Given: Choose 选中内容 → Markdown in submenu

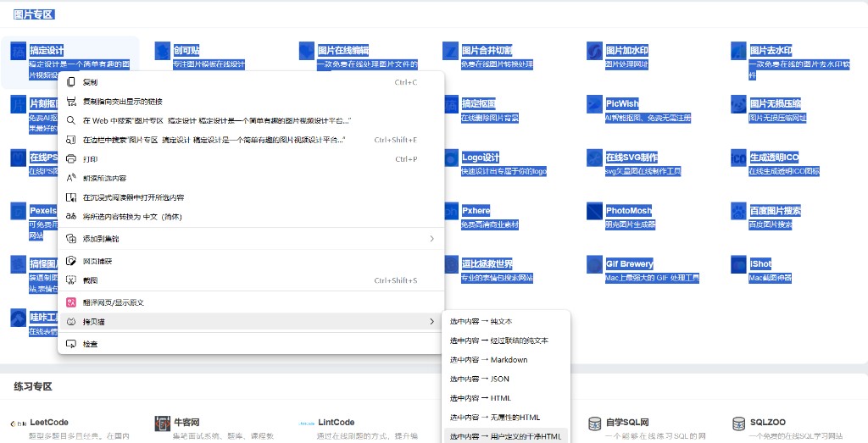Looking at the screenshot, I should (507, 359).
